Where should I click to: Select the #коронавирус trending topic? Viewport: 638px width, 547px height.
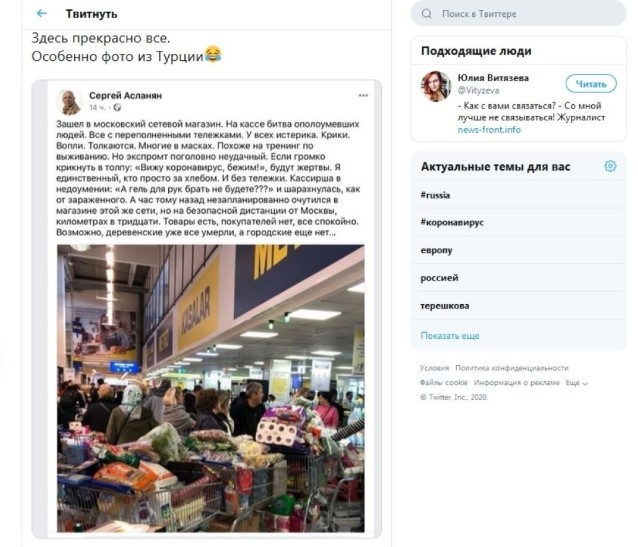tap(518, 222)
